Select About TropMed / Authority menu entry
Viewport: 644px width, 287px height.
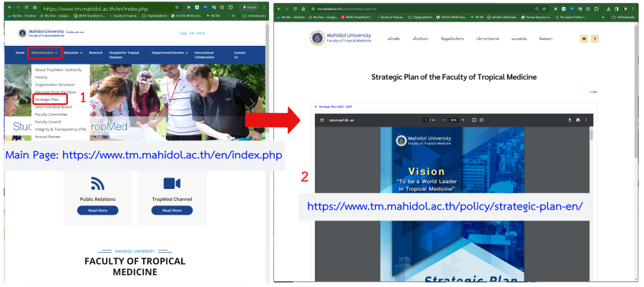coord(59,70)
